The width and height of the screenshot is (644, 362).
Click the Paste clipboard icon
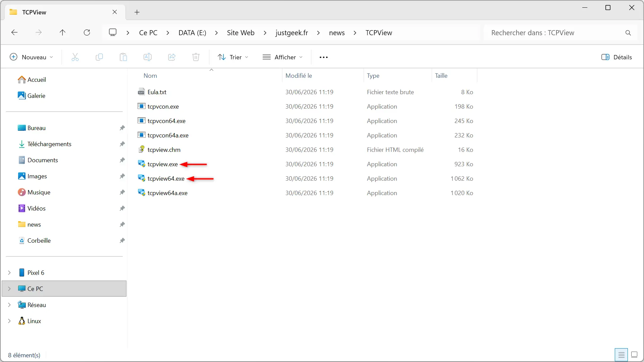tap(123, 57)
